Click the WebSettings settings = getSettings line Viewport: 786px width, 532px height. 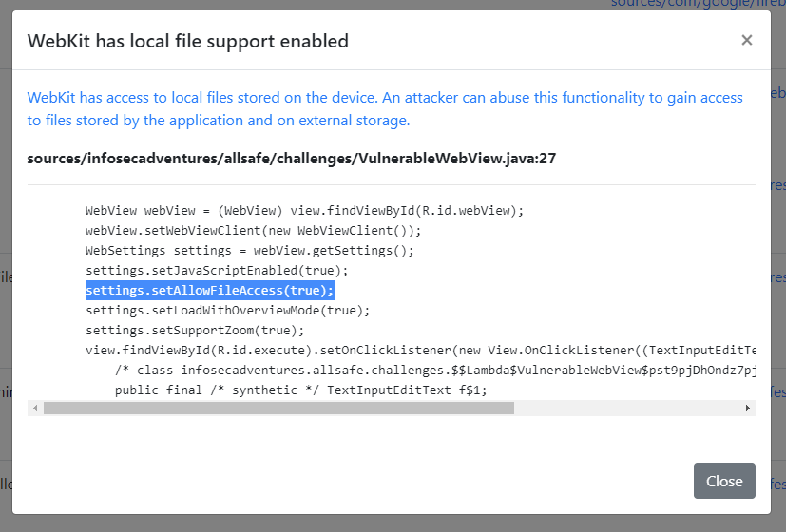(250, 251)
